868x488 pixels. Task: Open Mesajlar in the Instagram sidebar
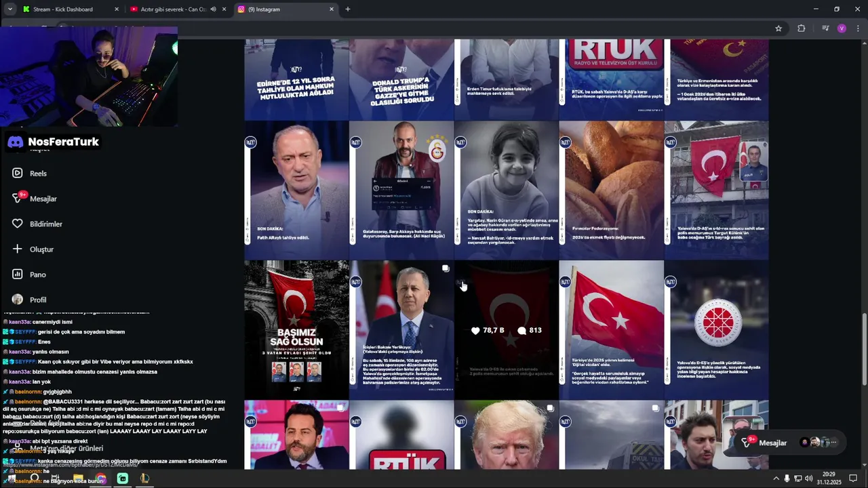(34, 199)
